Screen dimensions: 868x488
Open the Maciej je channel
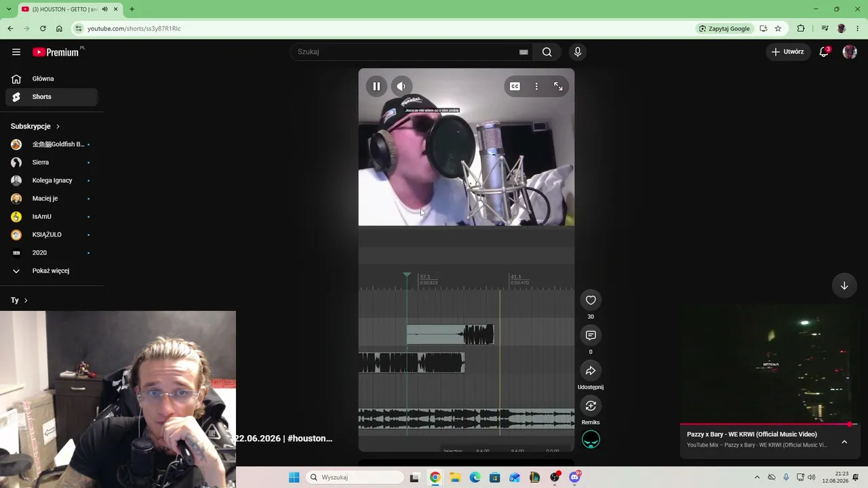(52, 199)
